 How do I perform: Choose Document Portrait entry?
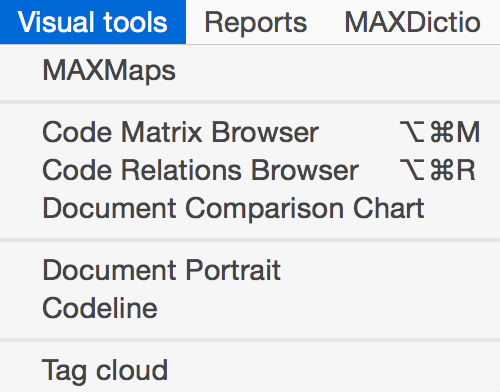click(250, 270)
